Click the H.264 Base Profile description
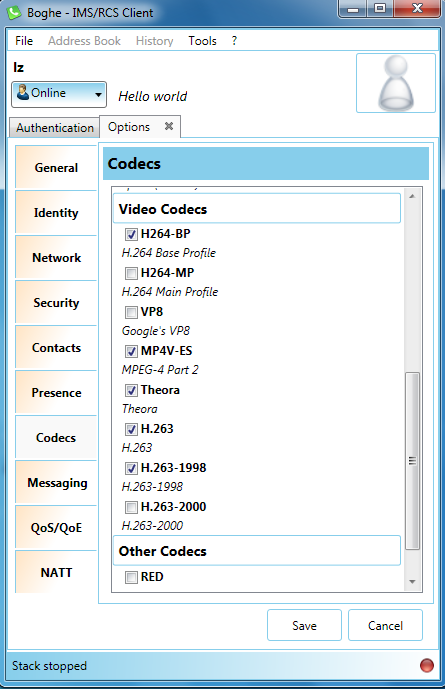The height and width of the screenshot is (689, 445). pos(169,253)
